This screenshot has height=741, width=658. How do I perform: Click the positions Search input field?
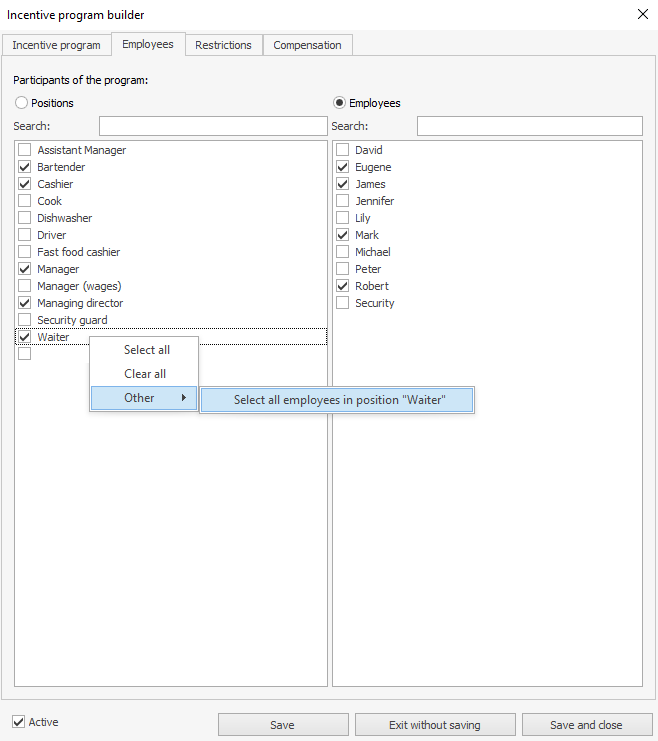(x=213, y=126)
